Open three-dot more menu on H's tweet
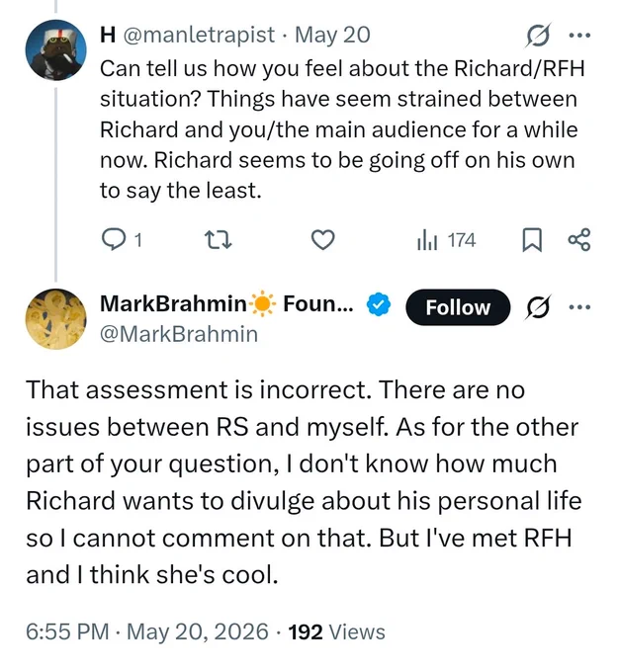The height and width of the screenshot is (672, 619). coord(579,36)
